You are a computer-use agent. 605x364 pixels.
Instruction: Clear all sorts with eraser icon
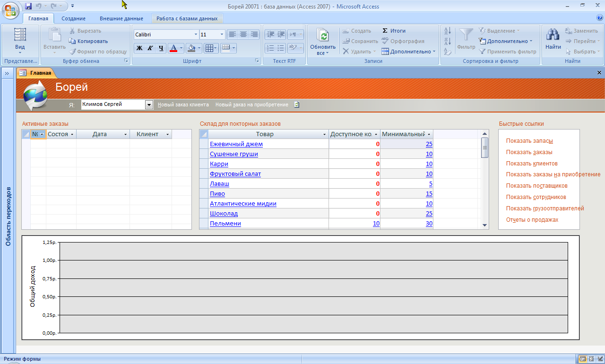click(x=448, y=52)
